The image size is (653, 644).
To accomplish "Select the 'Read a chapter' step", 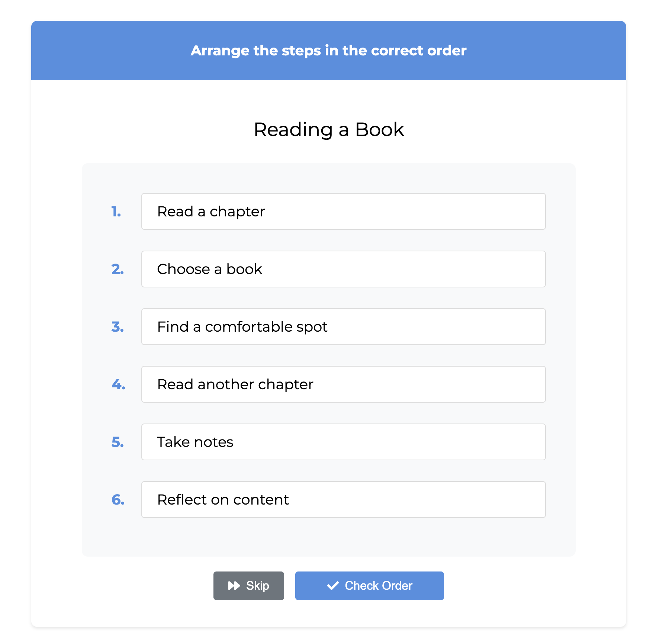I will (x=343, y=211).
